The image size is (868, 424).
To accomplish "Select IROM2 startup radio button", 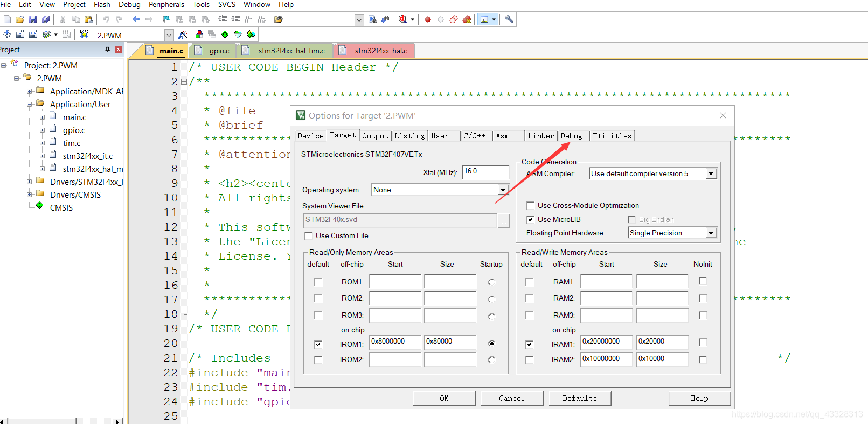I will point(491,359).
